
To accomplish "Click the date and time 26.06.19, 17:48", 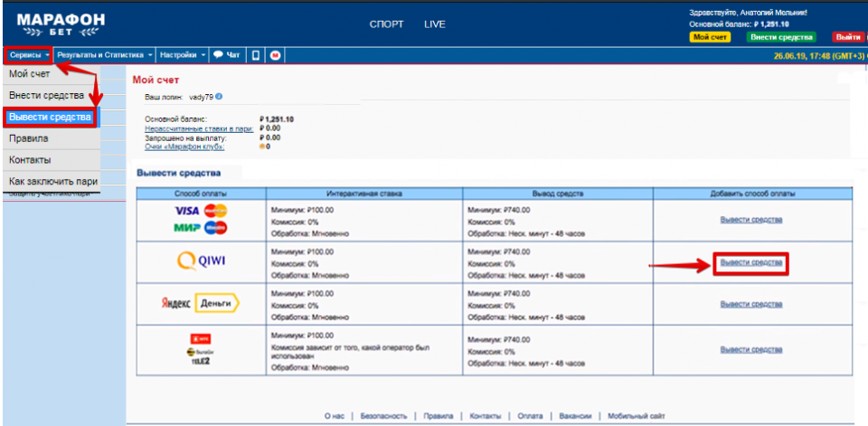I will [817, 55].
